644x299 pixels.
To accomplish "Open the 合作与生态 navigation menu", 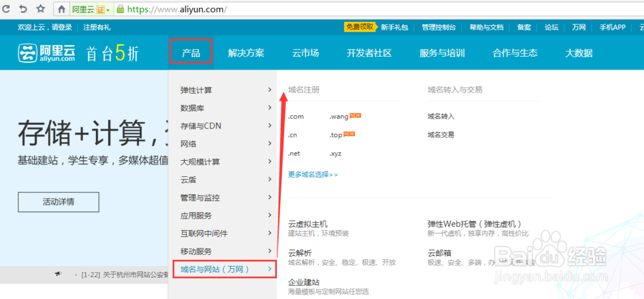I will (x=515, y=53).
